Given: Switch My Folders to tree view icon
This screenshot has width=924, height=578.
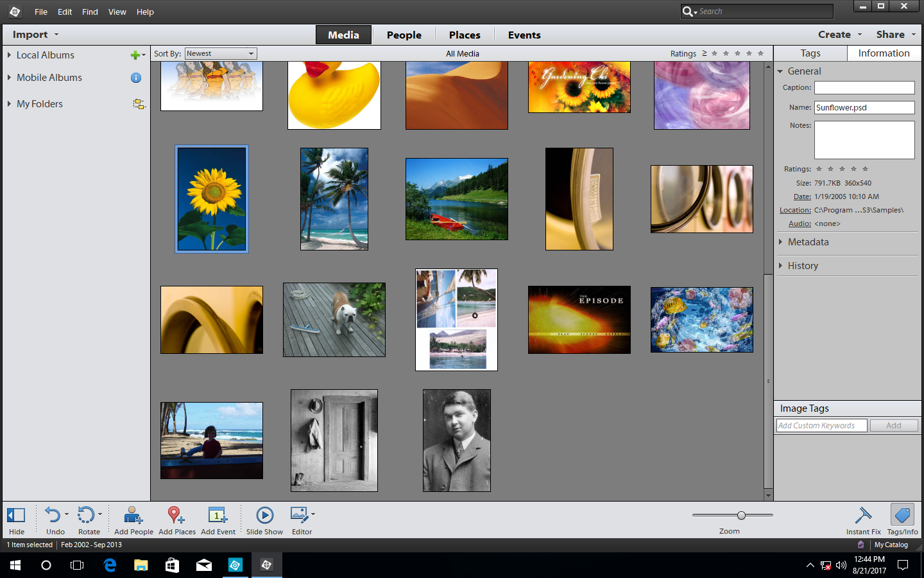Looking at the screenshot, I should pos(139,103).
